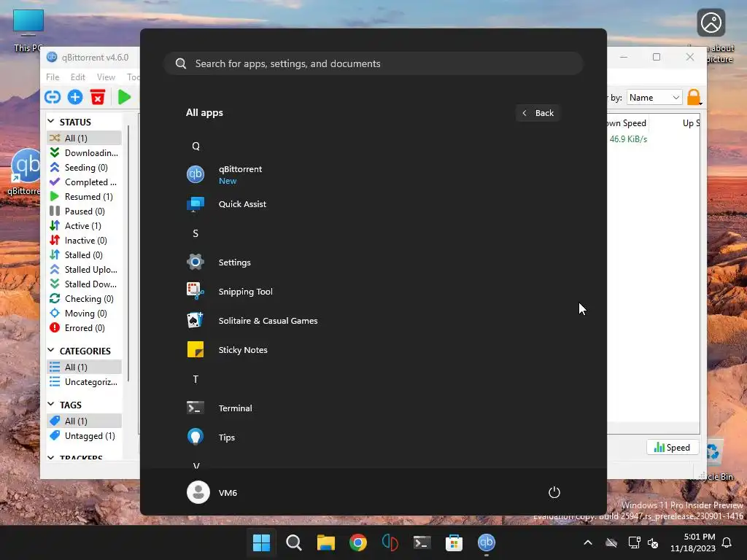Select Resumed (1) status filter

point(85,197)
